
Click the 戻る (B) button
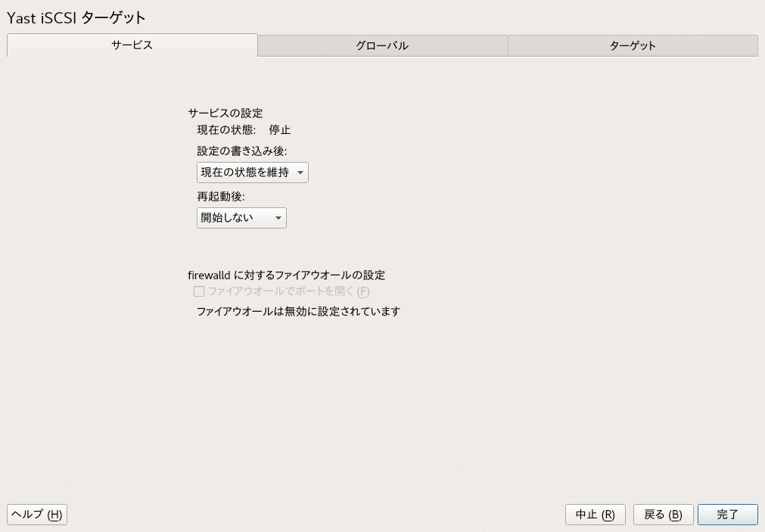663,515
